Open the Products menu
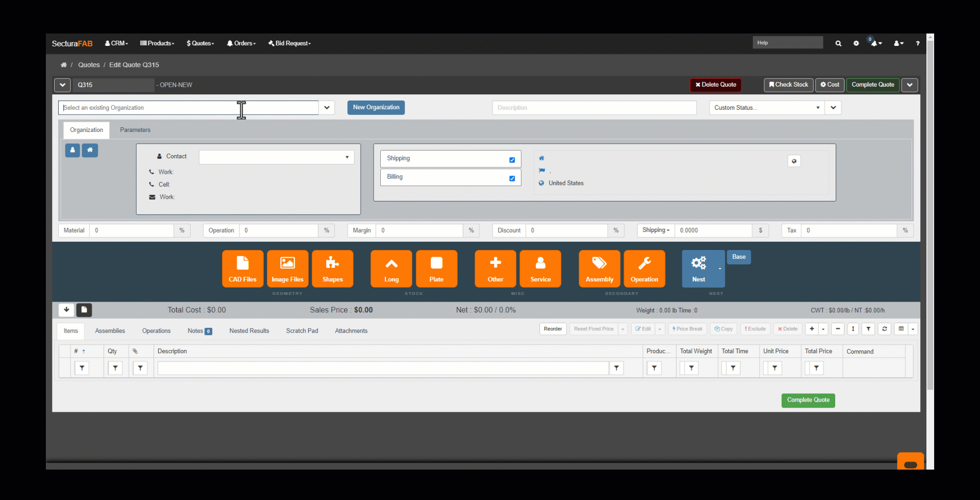The image size is (980, 500). (x=158, y=43)
